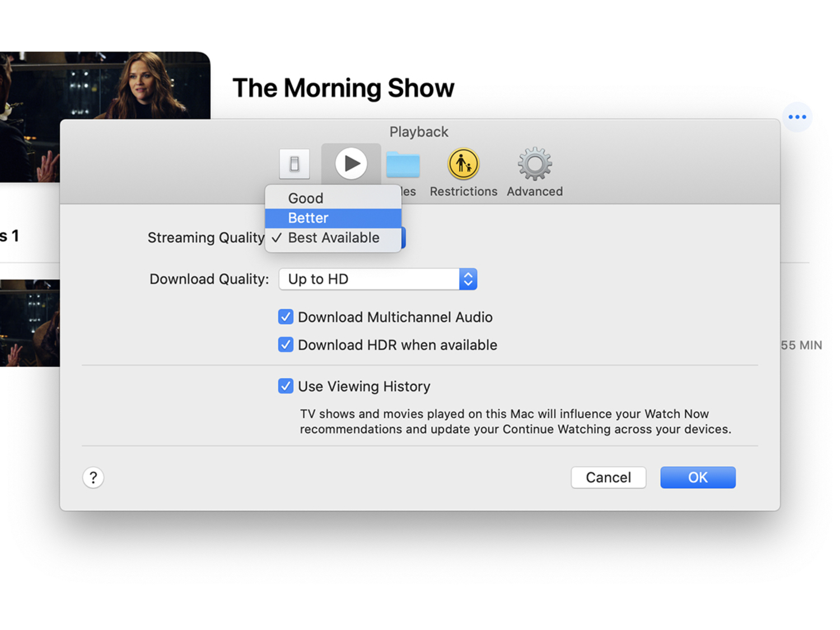Image resolution: width=840 pixels, height=630 pixels.
Task: Toggle the Use Viewing History checkbox
Action: tap(286, 386)
